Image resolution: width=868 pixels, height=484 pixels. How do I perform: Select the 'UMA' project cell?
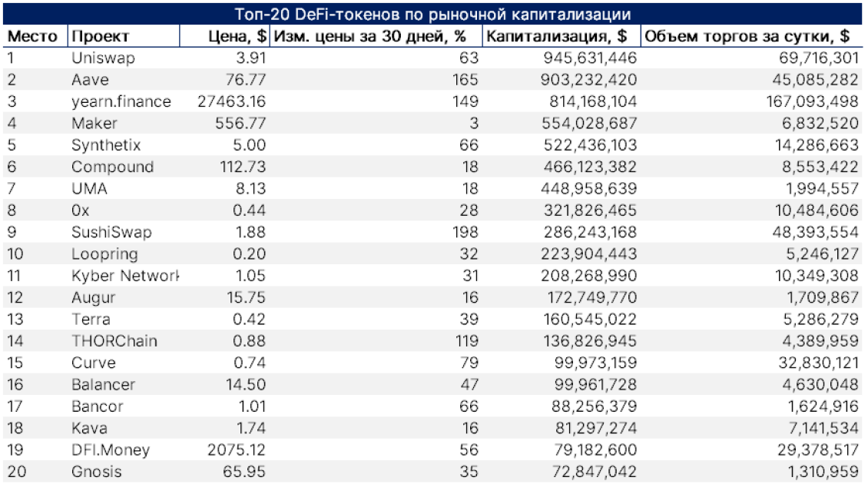click(89, 188)
